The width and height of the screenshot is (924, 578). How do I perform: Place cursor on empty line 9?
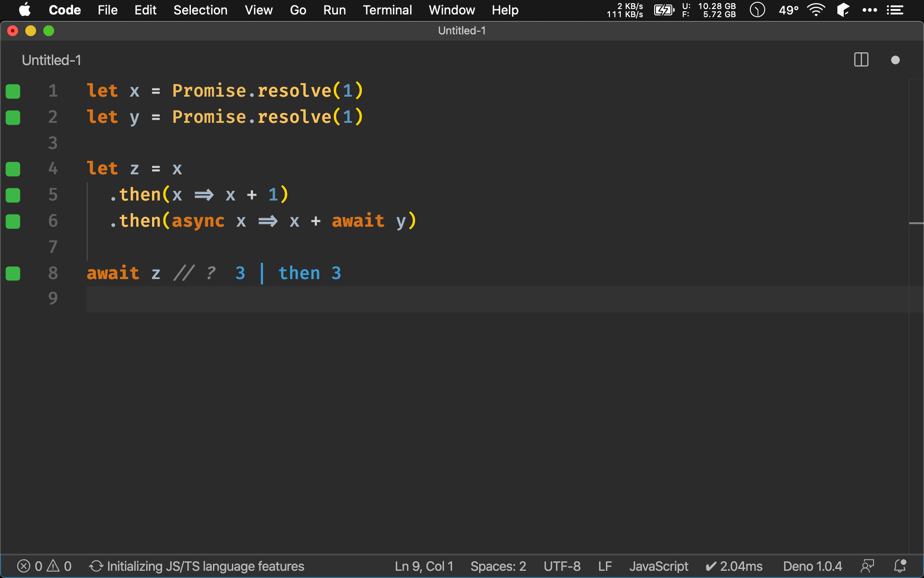[271, 299]
